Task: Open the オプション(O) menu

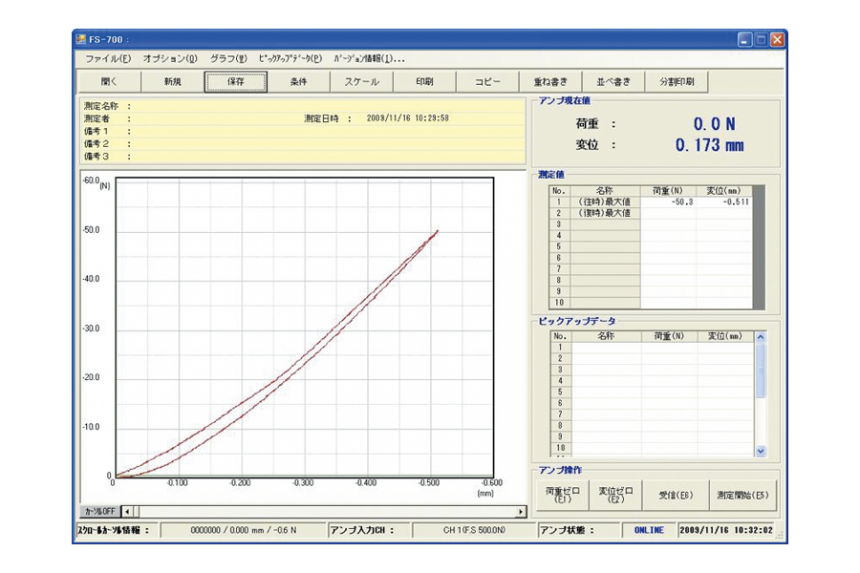Action: pos(170,59)
